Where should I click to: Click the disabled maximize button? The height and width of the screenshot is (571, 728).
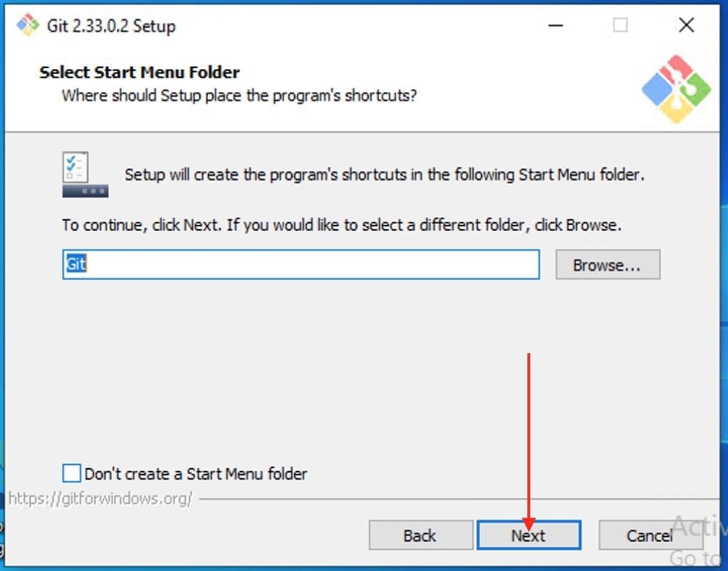pos(620,25)
